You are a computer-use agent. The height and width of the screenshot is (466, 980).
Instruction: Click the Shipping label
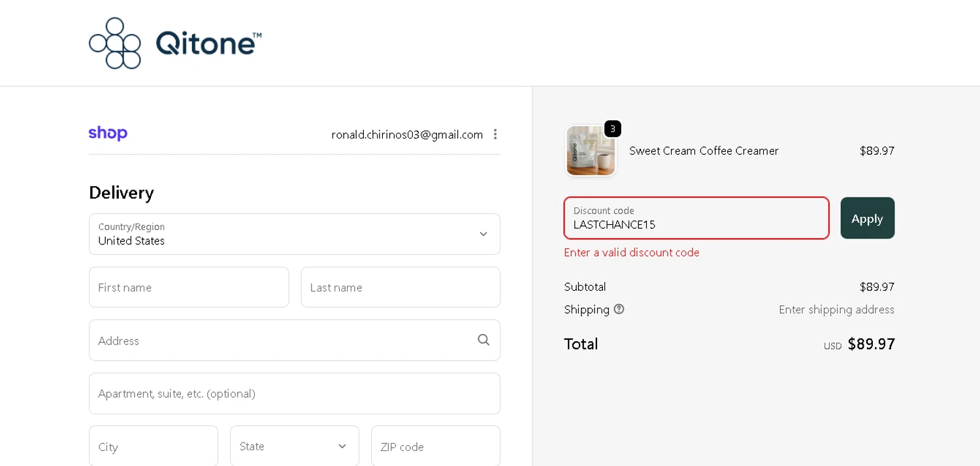coord(587,310)
